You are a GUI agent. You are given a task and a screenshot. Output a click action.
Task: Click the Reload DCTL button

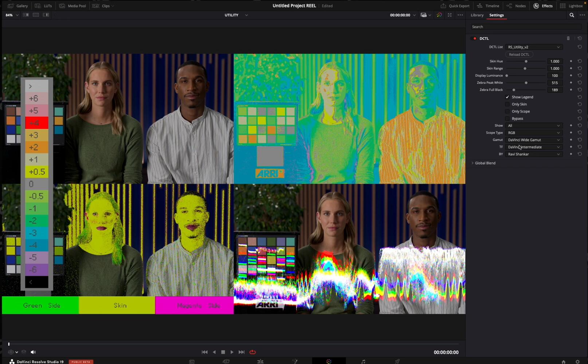click(519, 54)
